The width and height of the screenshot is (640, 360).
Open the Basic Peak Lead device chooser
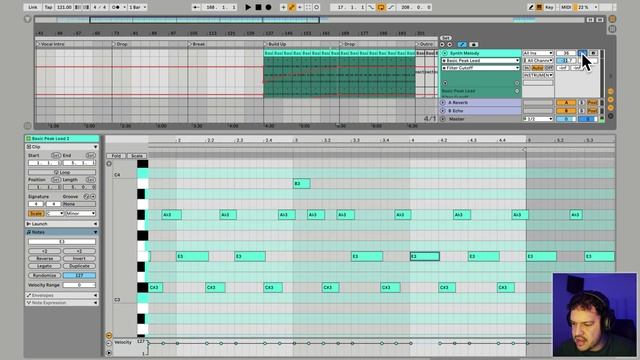click(480, 61)
